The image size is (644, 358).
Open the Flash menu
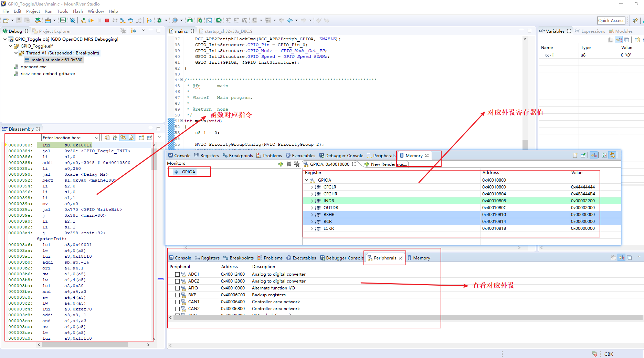pyautogui.click(x=78, y=11)
